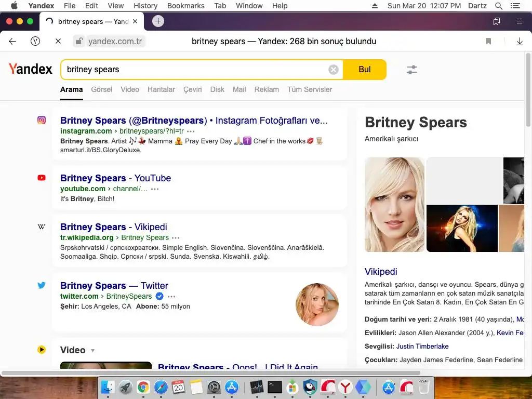Go back using the back arrow
The image size is (532, 399).
click(12, 42)
